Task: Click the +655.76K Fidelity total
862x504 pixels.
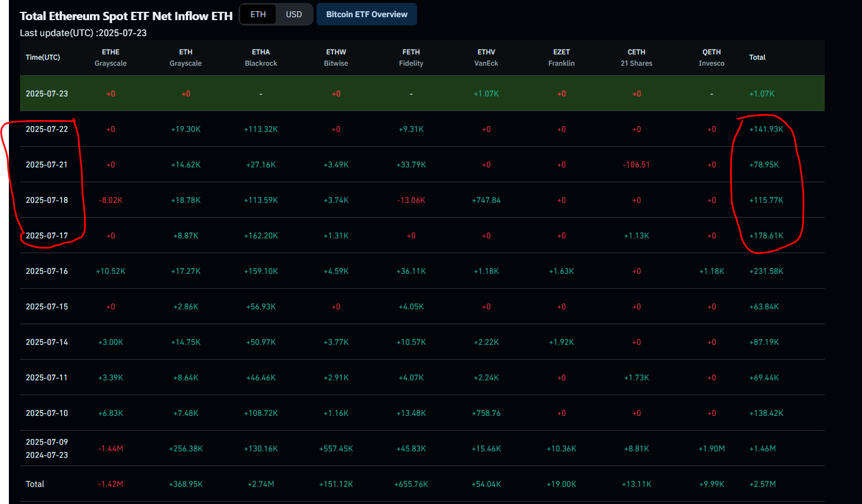Action: pyautogui.click(x=411, y=484)
